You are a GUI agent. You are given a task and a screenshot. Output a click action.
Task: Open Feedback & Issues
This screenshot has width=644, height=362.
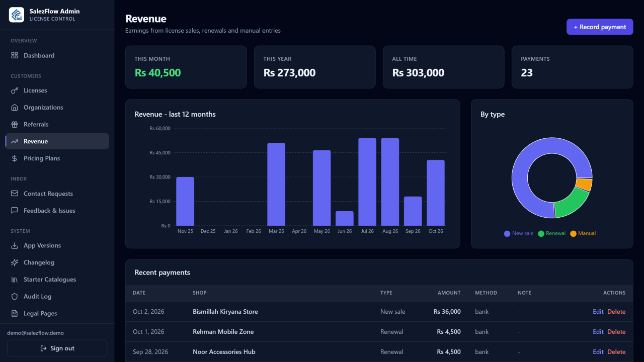57,211
